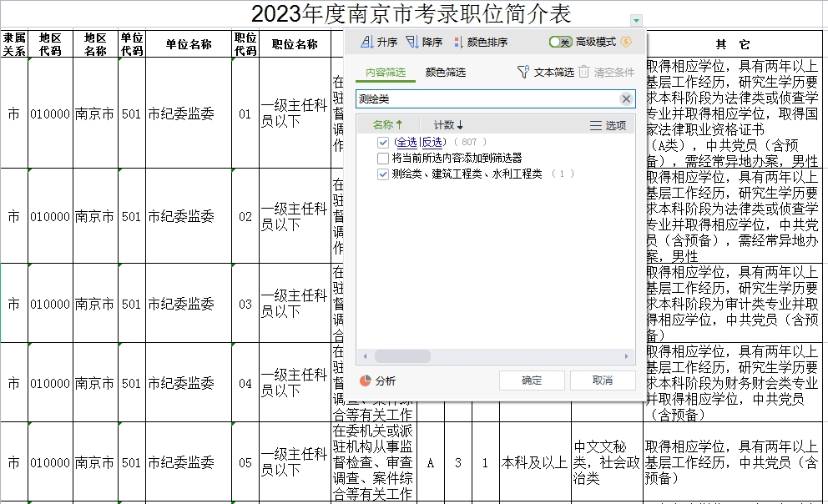This screenshot has width=828, height=504.
Task: Toggle the select-all checkbox
Action: (383, 143)
